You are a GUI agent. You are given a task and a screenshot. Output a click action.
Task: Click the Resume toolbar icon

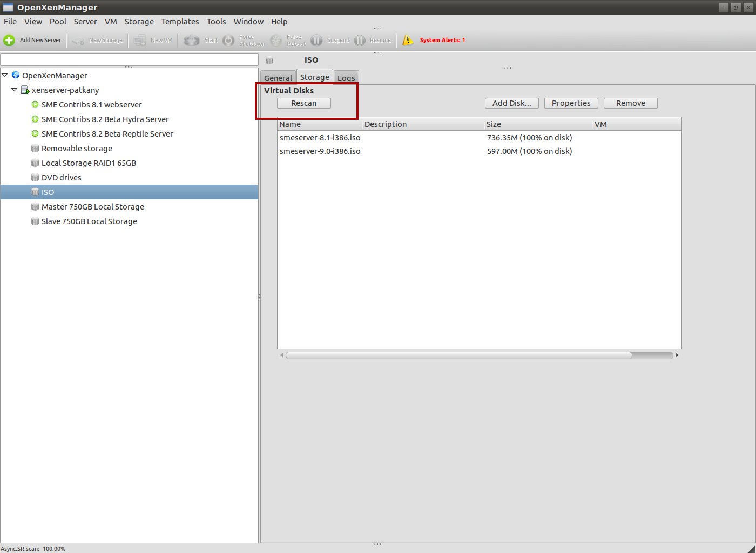tap(360, 41)
